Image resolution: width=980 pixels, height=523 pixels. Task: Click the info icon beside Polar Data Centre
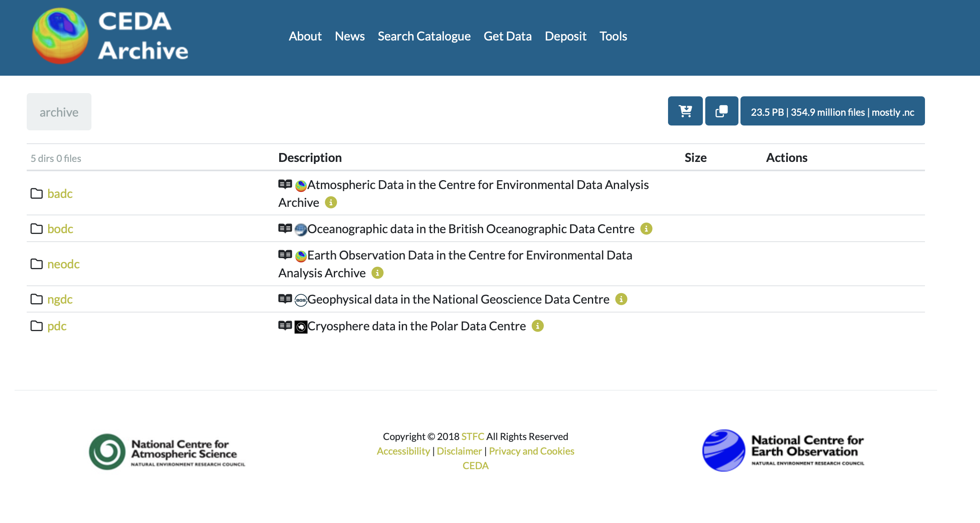point(537,326)
